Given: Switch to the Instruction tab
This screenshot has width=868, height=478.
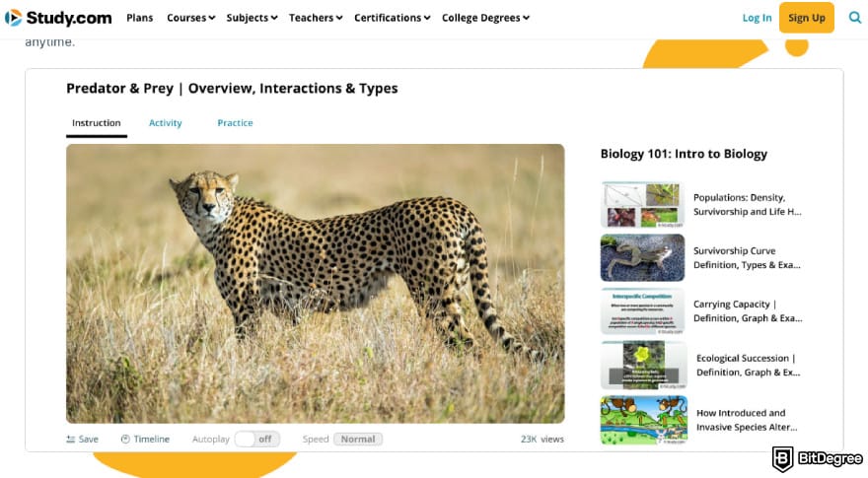Looking at the screenshot, I should 97,123.
